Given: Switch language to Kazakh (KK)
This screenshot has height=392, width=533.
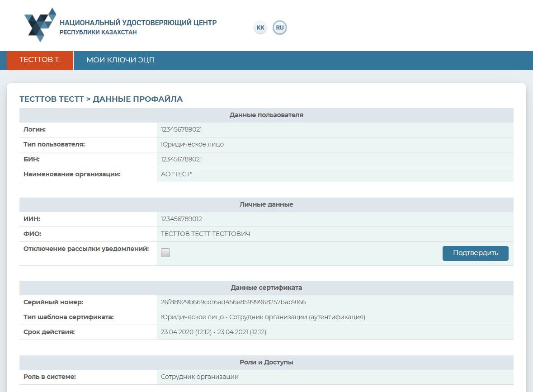Looking at the screenshot, I should [260, 28].
